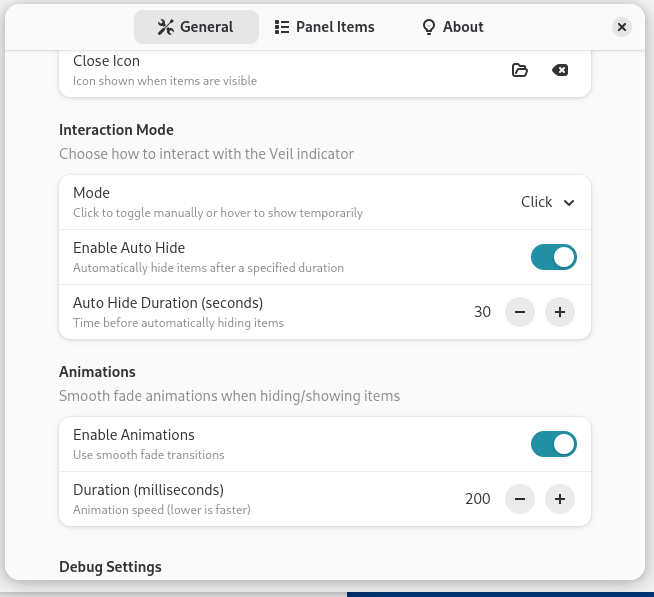
Task: Click the Enable Auto Hide row label
Action: [128, 248]
